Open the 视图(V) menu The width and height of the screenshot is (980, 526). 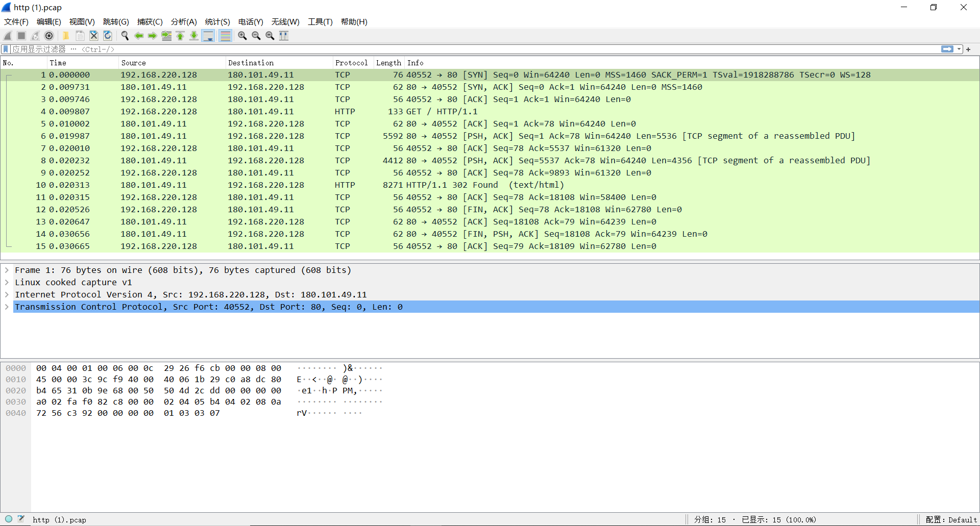click(82, 22)
